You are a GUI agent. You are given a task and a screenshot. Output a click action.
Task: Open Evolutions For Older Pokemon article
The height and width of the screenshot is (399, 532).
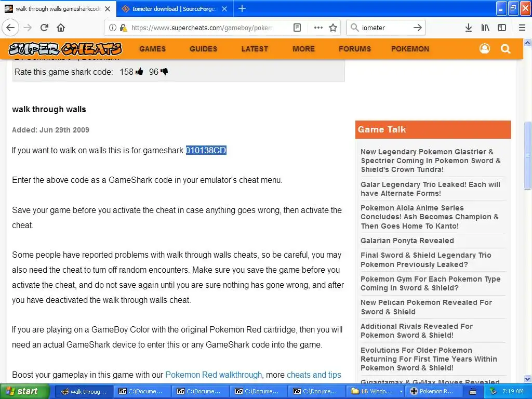coord(429,359)
